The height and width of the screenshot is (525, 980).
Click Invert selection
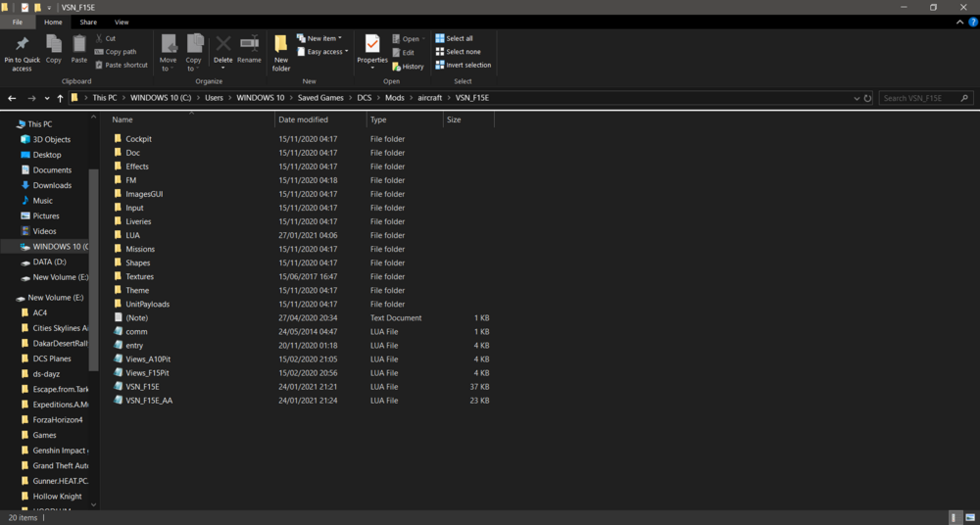point(464,65)
